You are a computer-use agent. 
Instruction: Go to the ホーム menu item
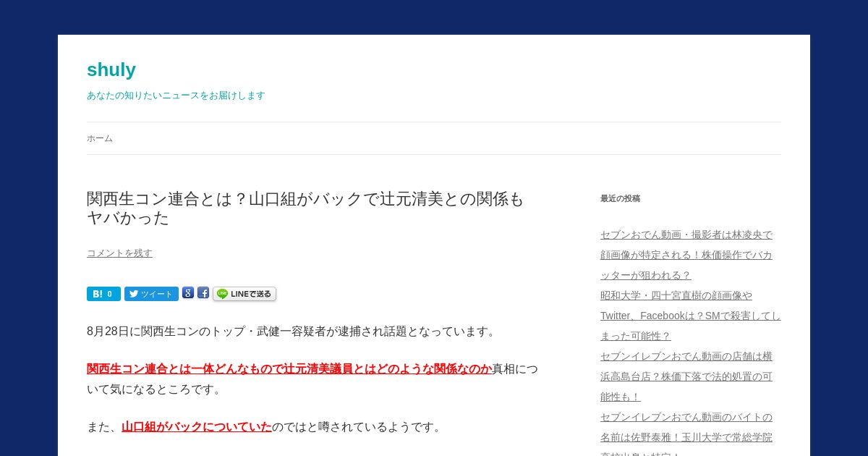coord(100,138)
